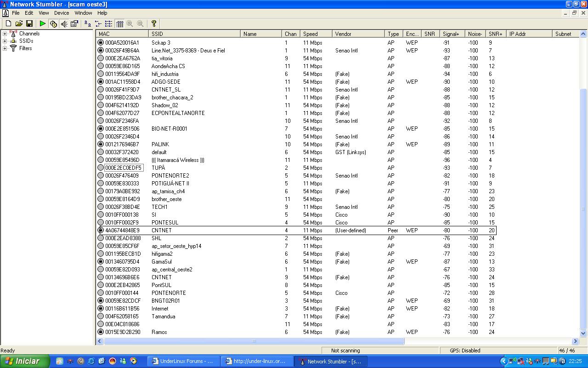The height and width of the screenshot is (368, 588).
Task: Click the system clock showing 22:25
Action: pos(575,362)
